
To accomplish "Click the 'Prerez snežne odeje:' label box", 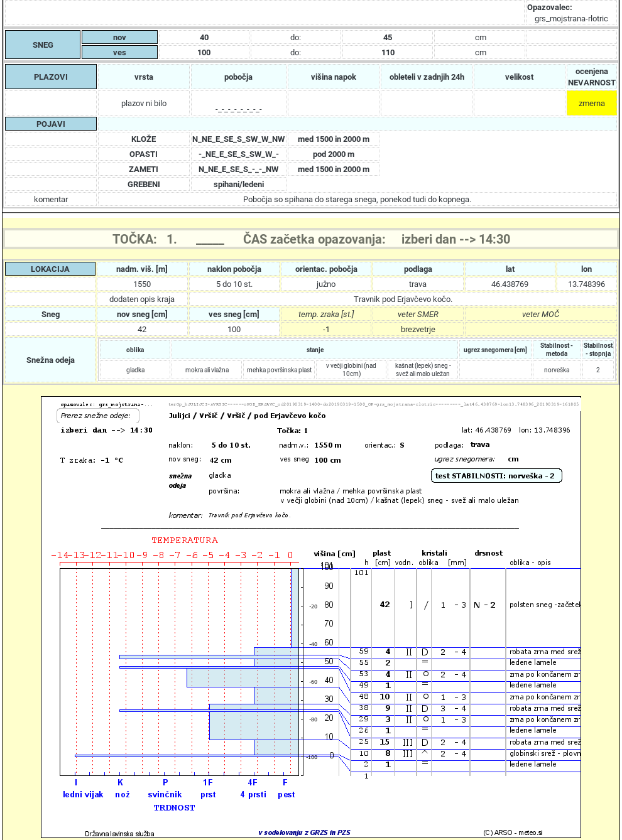I will point(97,416).
